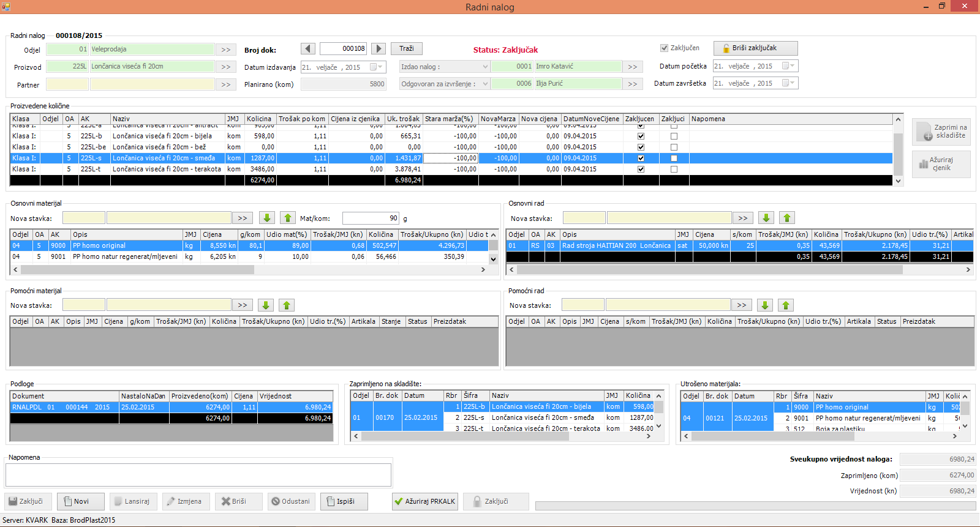Toggle Zakljucen checkbox in 225L-b row
The height and width of the screenshot is (527, 980).
tap(641, 136)
